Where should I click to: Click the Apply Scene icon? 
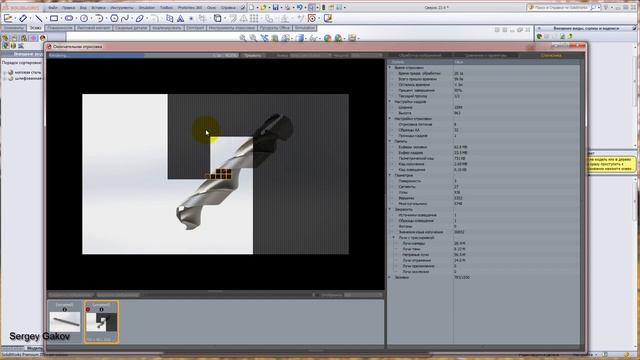point(338,38)
